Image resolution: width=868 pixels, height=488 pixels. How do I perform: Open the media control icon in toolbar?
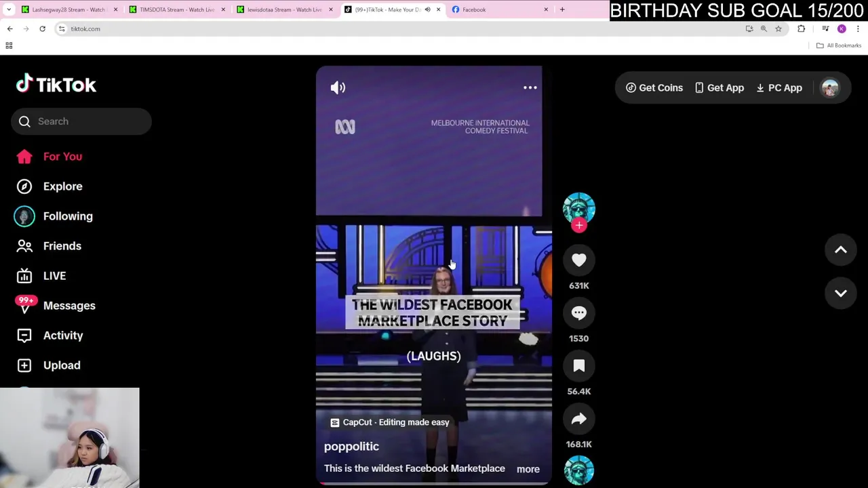point(825,28)
